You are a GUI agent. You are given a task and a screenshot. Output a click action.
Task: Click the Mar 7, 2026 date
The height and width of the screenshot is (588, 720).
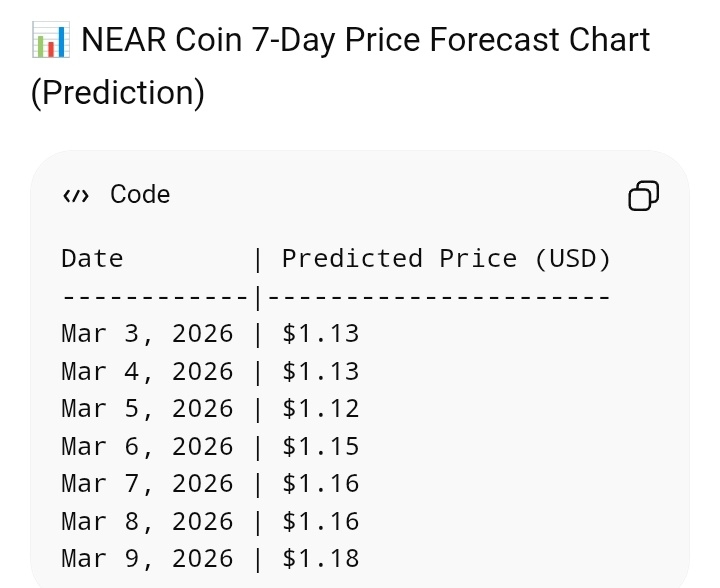(x=147, y=484)
